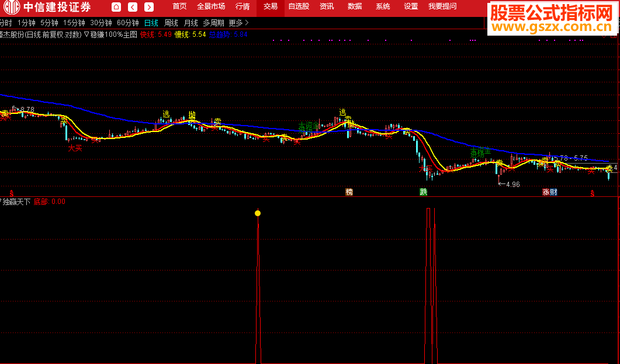Click the home icon in title bar
The width and height of the screenshot is (620, 364).
pyautogui.click(x=116, y=6)
